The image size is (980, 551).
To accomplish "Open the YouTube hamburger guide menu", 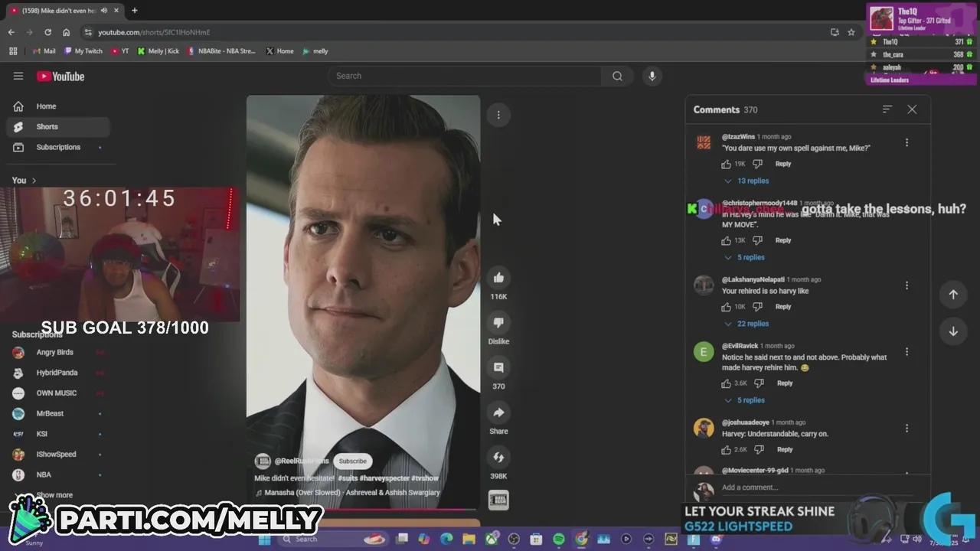I will 18,76.
